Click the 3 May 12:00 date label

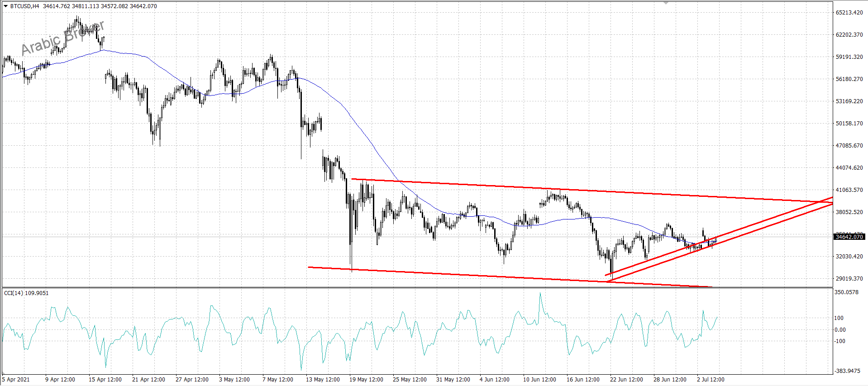click(x=234, y=380)
